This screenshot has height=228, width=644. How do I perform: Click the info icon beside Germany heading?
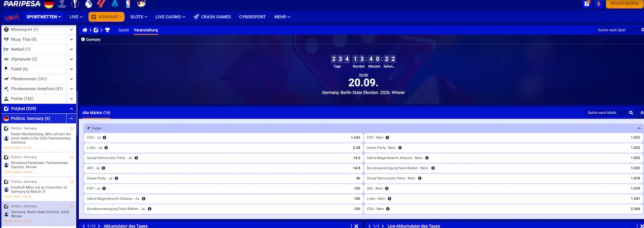coord(83,39)
